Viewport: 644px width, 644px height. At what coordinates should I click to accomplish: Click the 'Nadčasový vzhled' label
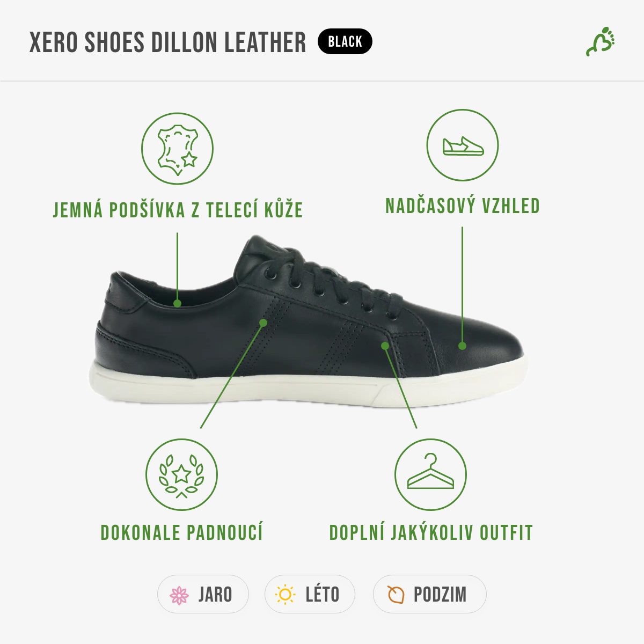[463, 206]
